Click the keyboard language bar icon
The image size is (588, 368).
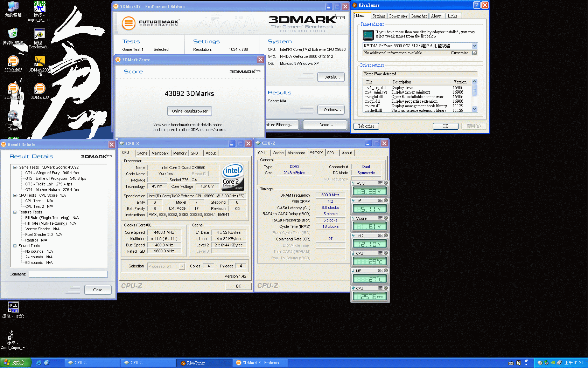[x=511, y=363]
